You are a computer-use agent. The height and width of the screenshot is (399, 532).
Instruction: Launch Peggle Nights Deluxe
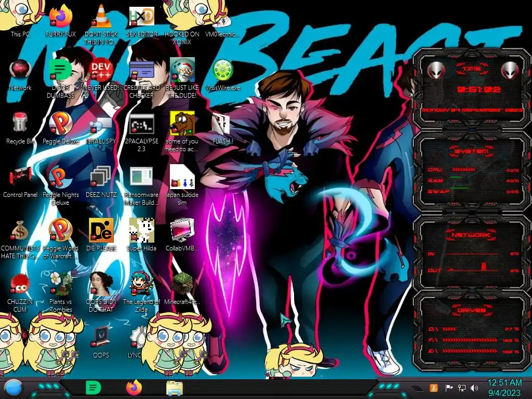coord(60,186)
